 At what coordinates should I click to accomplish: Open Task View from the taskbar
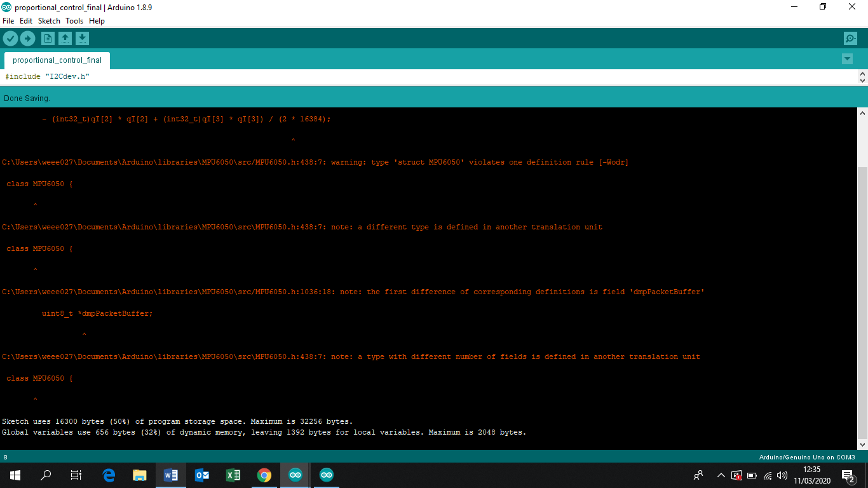(x=76, y=475)
